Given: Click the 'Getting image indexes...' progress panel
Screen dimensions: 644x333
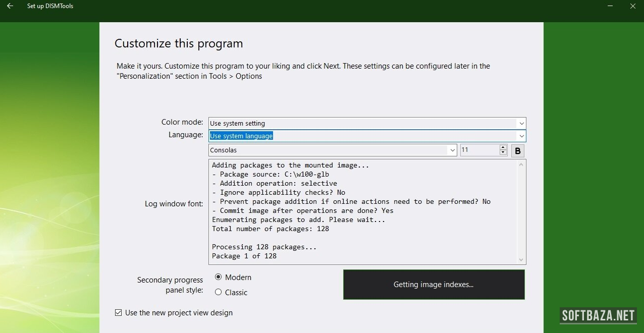Looking at the screenshot, I should [434, 285].
